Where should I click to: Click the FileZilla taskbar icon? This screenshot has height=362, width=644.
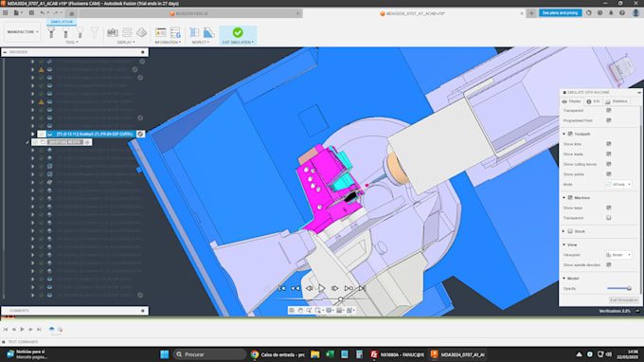[374, 354]
